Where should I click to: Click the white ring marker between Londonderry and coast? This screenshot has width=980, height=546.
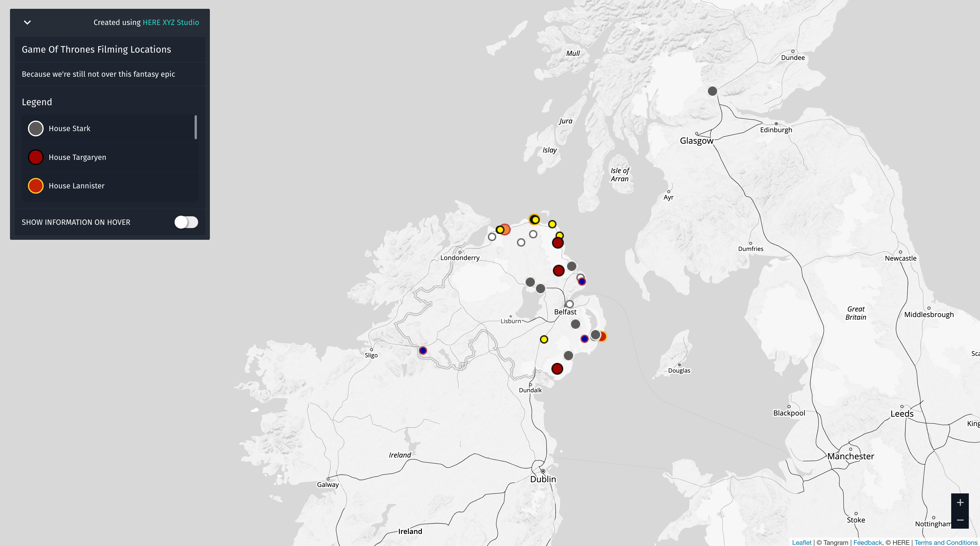(521, 242)
